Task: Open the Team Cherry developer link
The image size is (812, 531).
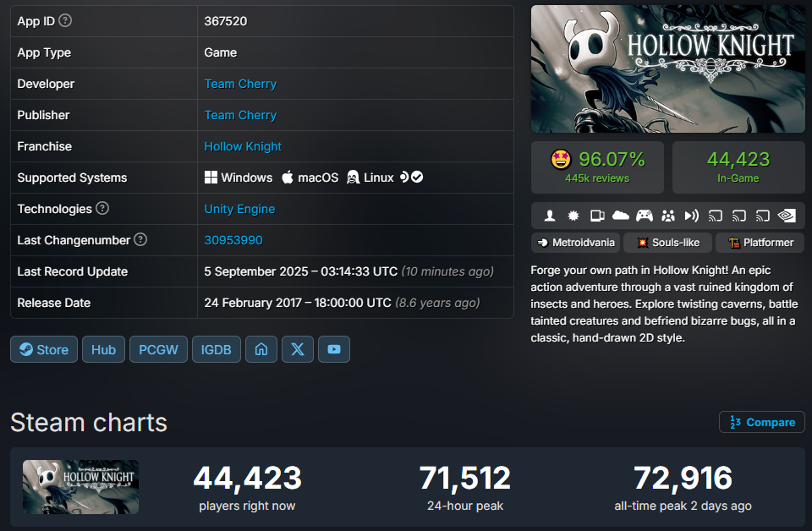Action: 240,84
